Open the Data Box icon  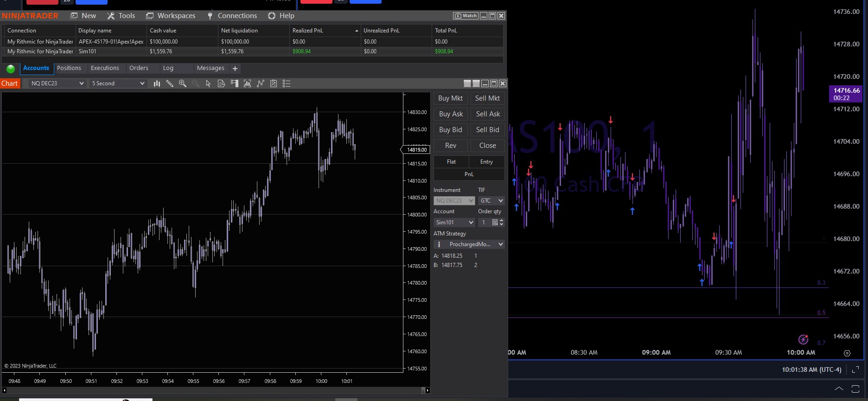pyautogui.click(x=222, y=83)
